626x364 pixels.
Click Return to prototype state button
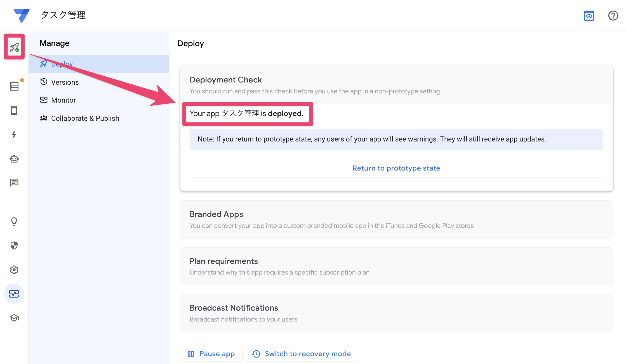coord(396,168)
